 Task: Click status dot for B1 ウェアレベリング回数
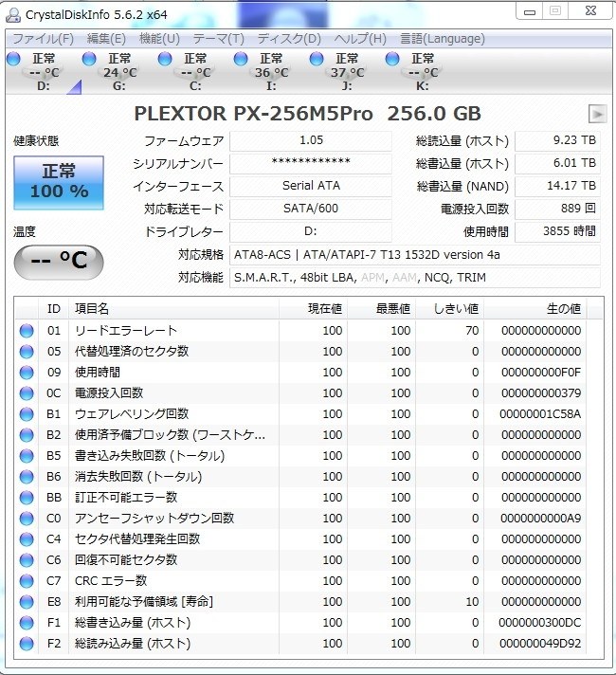(27, 414)
